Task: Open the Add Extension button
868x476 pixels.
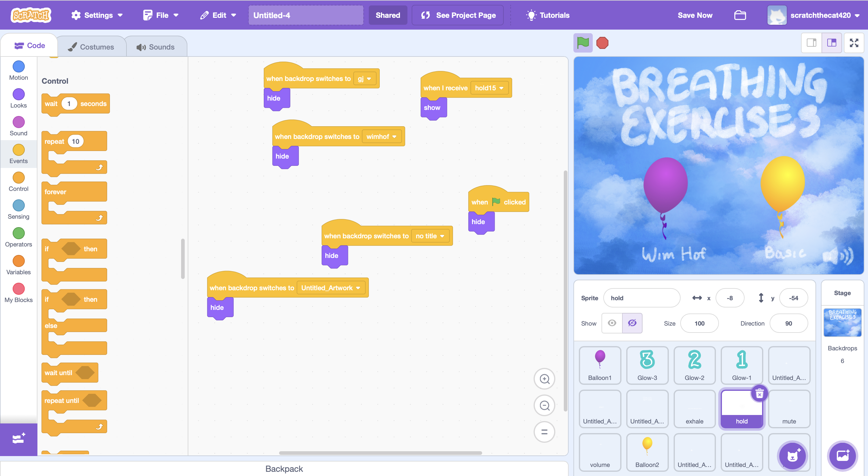Action: tap(18, 439)
